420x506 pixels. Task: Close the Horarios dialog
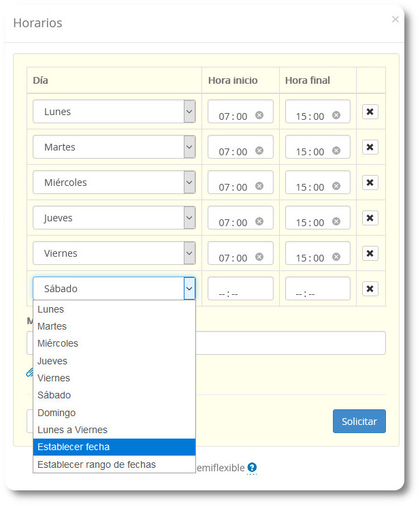point(395,20)
